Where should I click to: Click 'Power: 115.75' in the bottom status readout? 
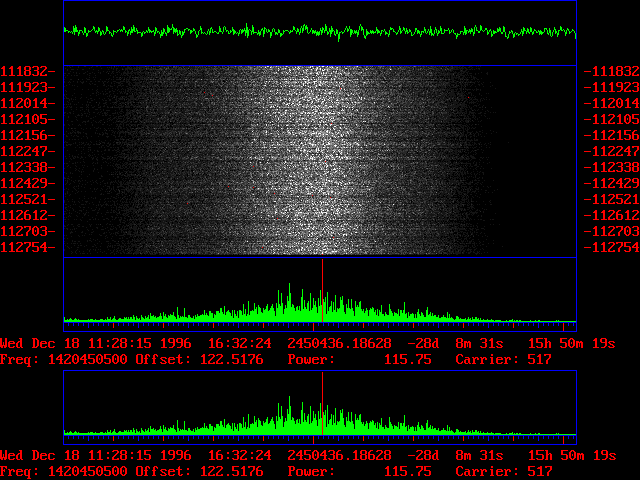pyautogui.click(x=359, y=472)
